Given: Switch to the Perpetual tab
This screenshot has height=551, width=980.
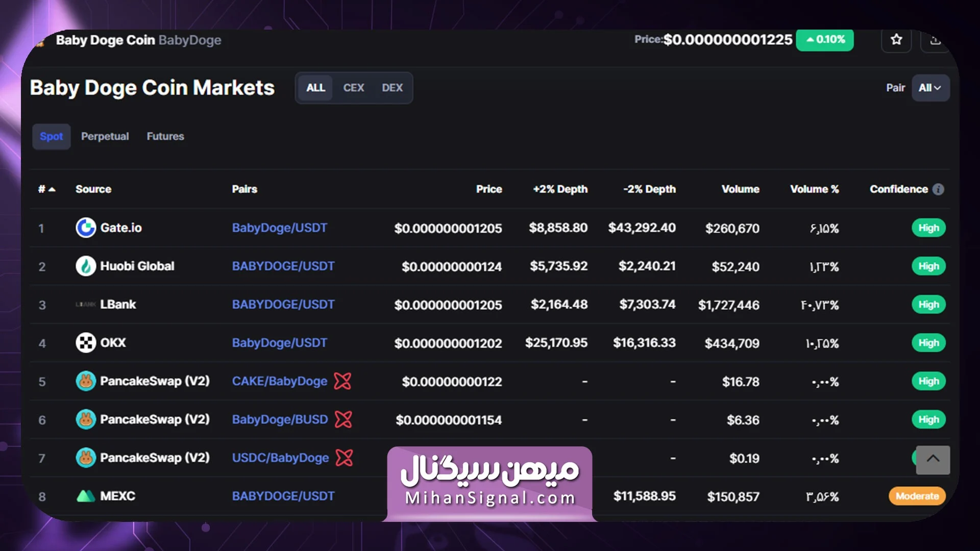Looking at the screenshot, I should 105,136.
